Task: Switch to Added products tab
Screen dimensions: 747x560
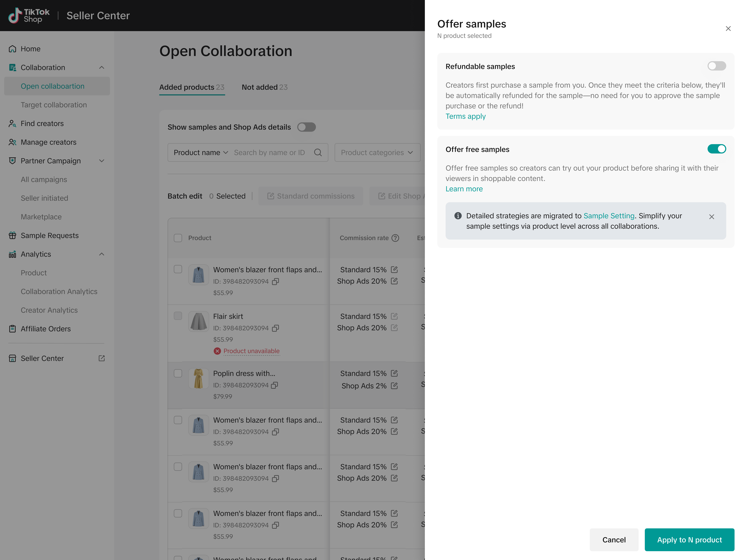Action: [x=192, y=87]
